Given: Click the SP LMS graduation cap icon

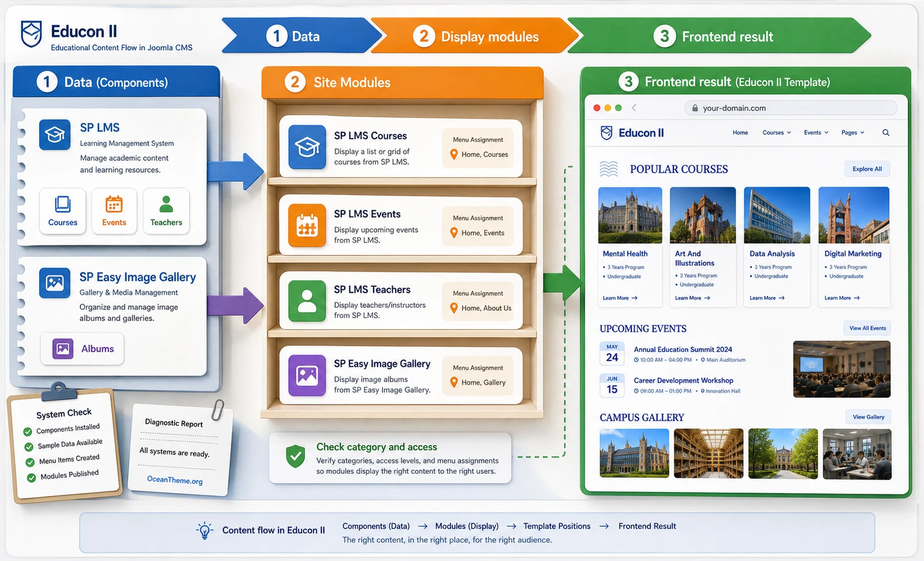Looking at the screenshot, I should (x=55, y=134).
